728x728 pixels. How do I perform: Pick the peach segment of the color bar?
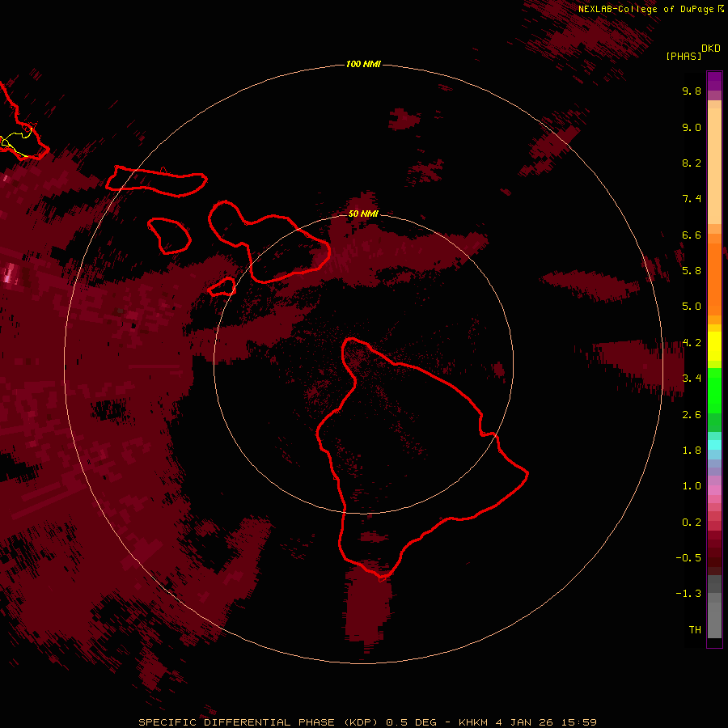pos(714,166)
